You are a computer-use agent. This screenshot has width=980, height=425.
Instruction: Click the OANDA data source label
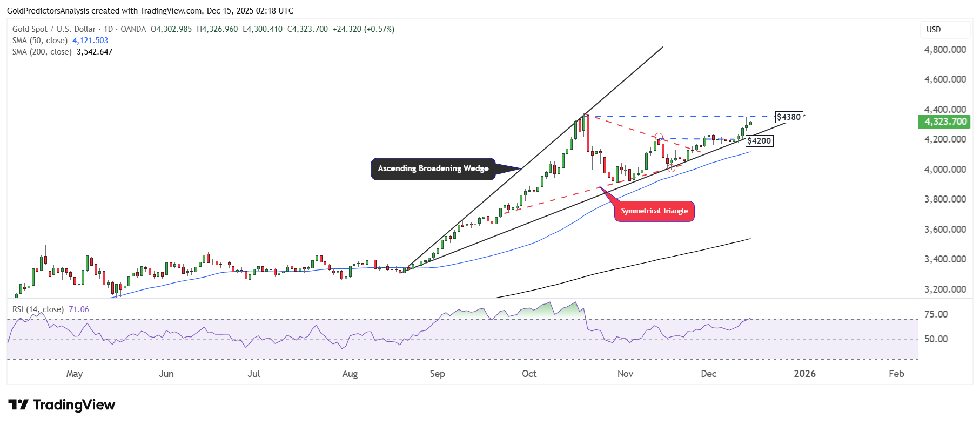point(133,29)
